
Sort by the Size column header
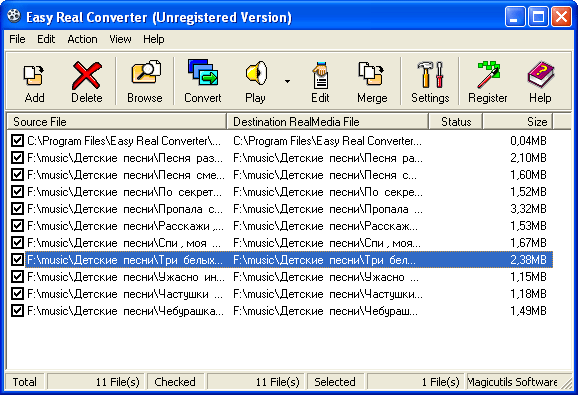pos(518,122)
